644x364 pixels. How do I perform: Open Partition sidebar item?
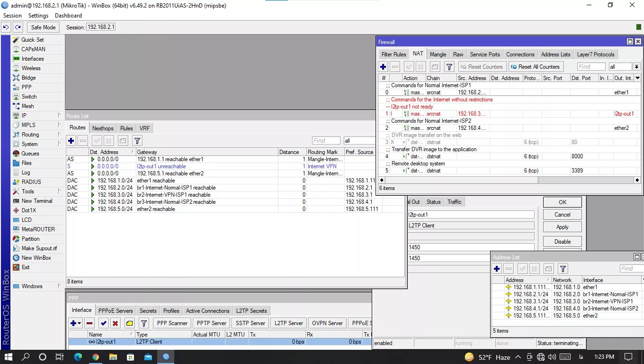(30, 239)
